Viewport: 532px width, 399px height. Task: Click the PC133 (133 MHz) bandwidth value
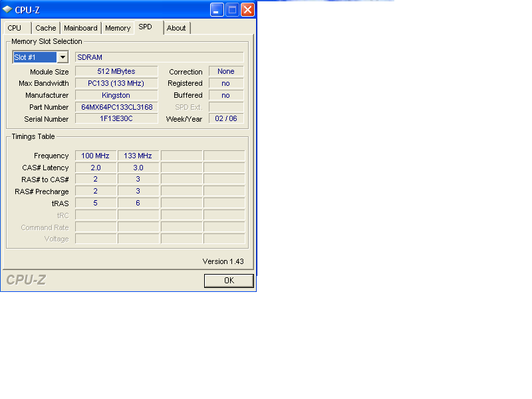(116, 84)
